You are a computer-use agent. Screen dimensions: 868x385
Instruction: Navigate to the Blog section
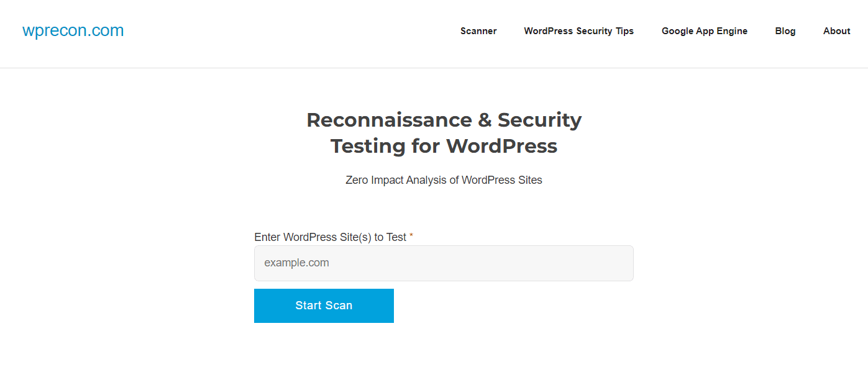785,31
